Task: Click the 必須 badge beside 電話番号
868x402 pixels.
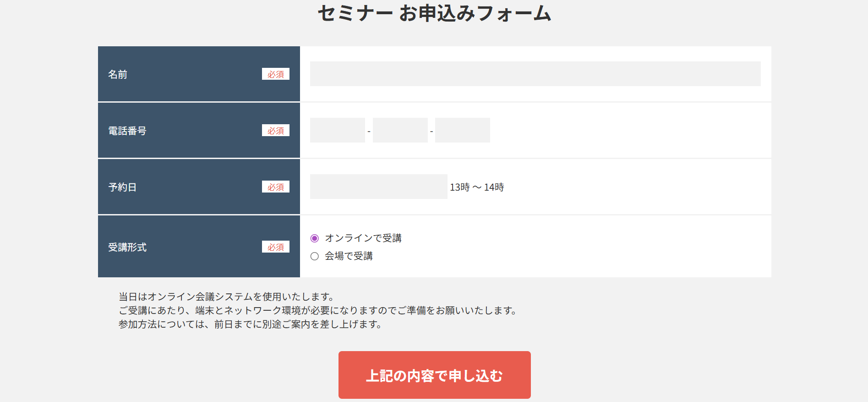Action: 275,131
